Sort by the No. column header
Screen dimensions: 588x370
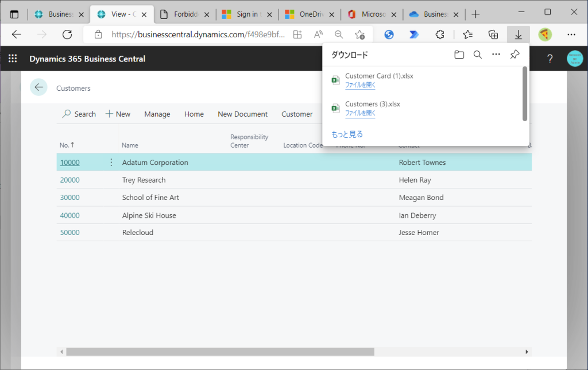[67, 145]
